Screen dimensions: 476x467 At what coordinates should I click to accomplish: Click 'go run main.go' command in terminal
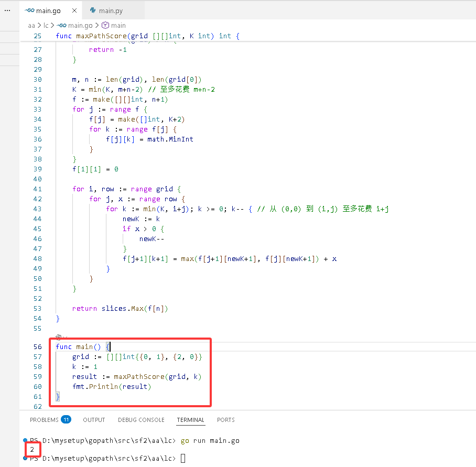click(x=210, y=441)
